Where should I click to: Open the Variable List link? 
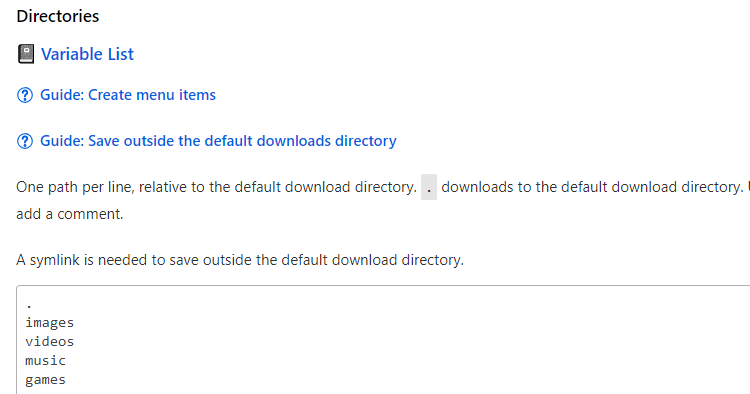(x=87, y=54)
